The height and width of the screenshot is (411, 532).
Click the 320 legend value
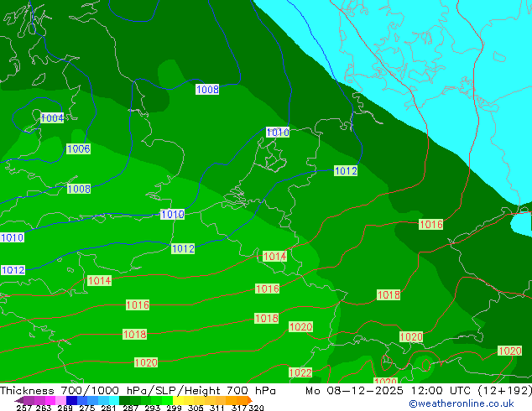[256, 408]
